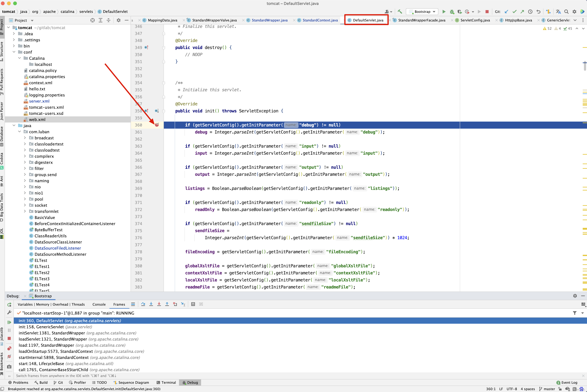Click the master Git branch widget
The height and width of the screenshot is (392, 587).
pos(547,389)
